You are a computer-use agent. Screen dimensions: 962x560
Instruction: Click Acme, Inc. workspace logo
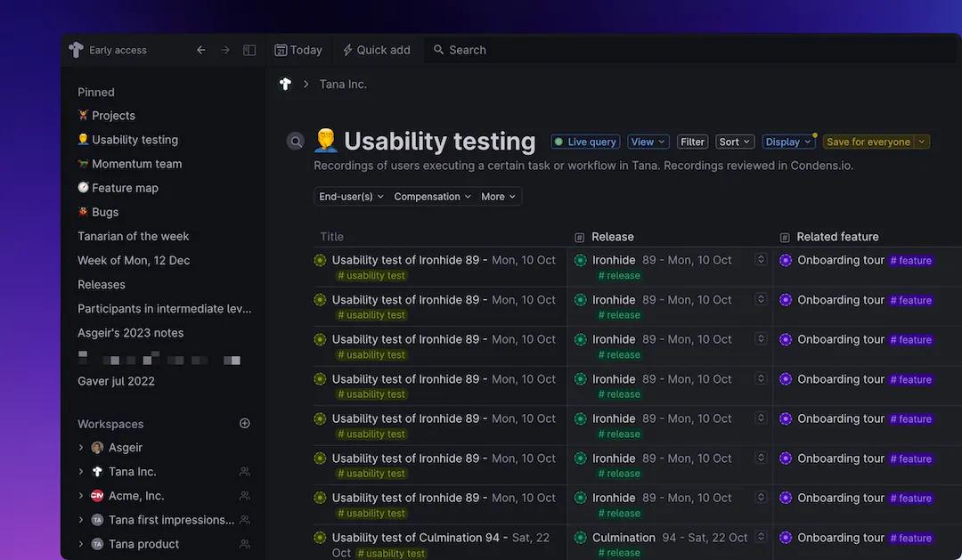point(97,496)
